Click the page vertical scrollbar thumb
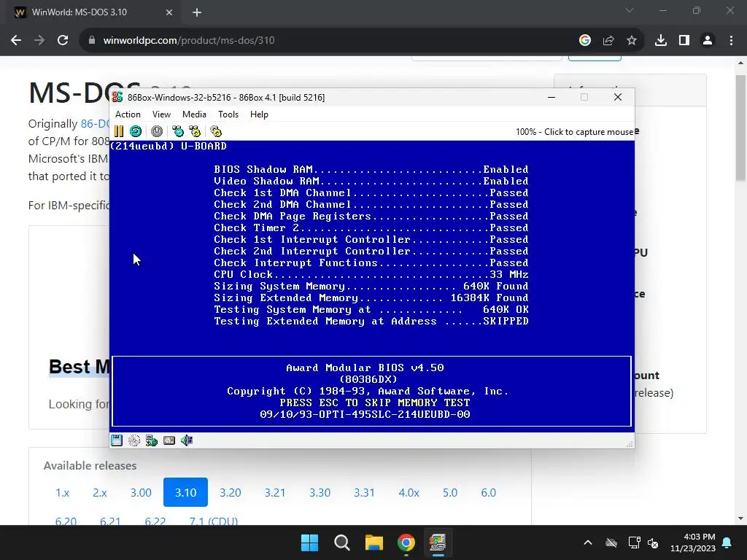The height and width of the screenshot is (560, 747). pyautogui.click(x=740, y=128)
